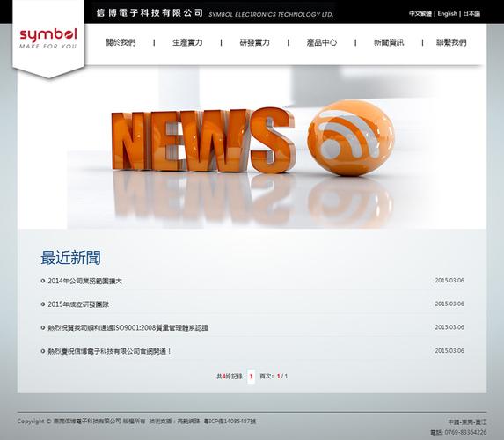Click bullet icon beside ISO9001 news

click(x=43, y=327)
